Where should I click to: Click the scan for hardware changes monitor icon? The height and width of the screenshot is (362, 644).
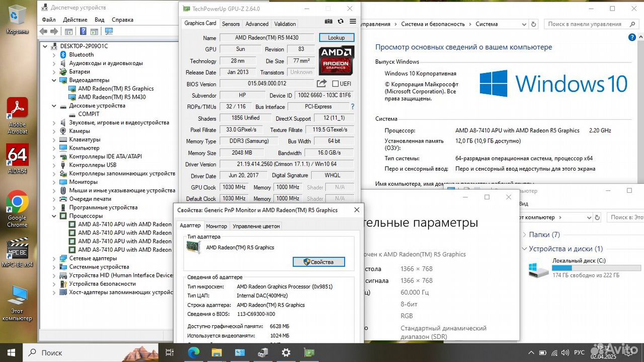click(108, 31)
